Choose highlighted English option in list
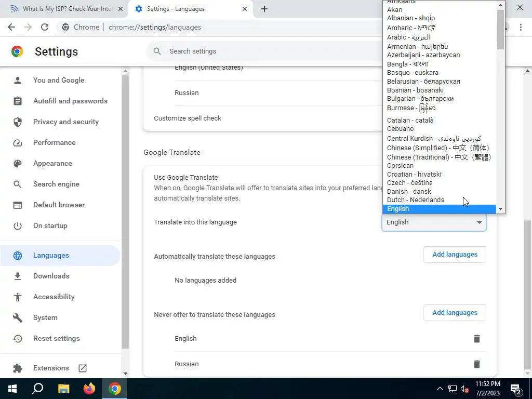 coord(440,209)
